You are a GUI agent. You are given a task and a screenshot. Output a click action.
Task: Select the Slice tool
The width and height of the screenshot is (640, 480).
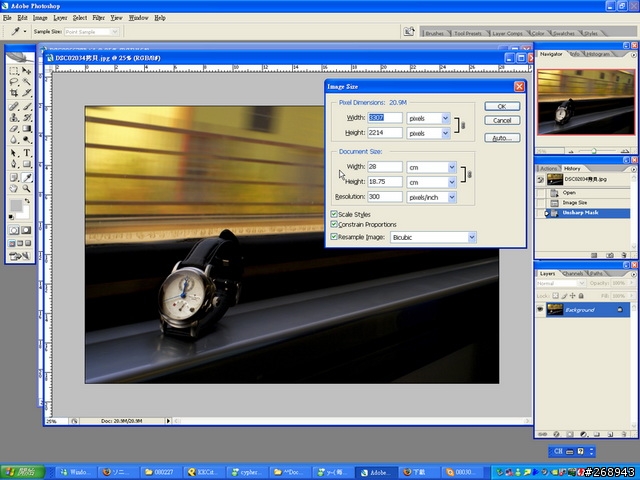point(27,93)
